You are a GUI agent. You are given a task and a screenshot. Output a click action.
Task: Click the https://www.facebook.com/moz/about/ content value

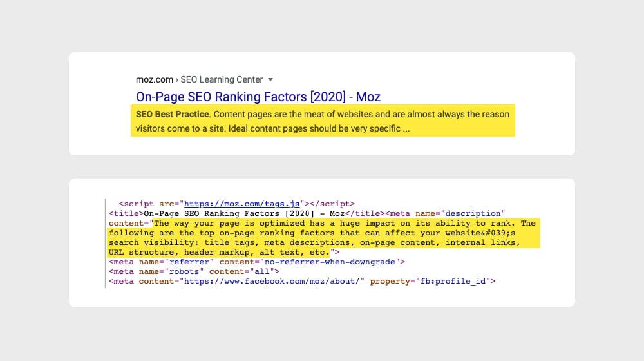pos(272,281)
